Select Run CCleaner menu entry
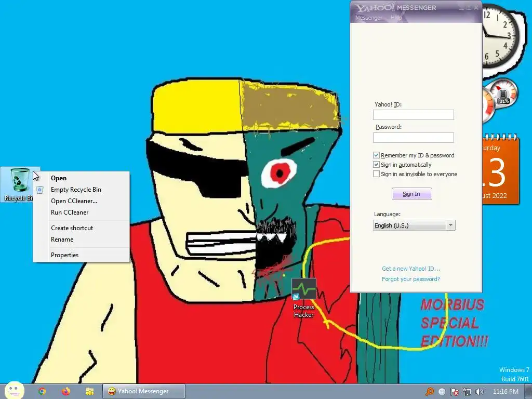This screenshot has height=399, width=532. coord(82,212)
